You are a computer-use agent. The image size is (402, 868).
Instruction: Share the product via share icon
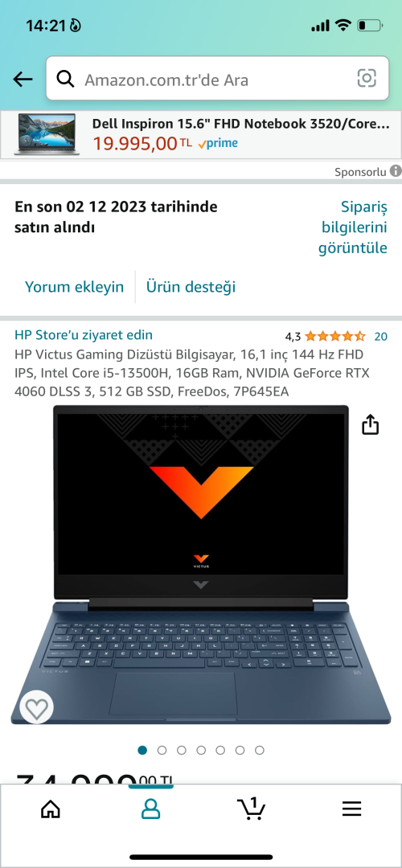click(x=371, y=424)
